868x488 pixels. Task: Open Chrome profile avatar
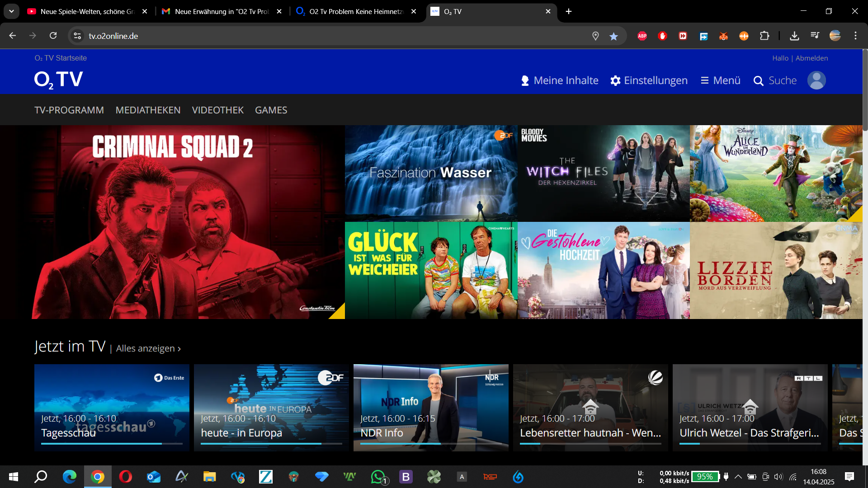pos(835,36)
